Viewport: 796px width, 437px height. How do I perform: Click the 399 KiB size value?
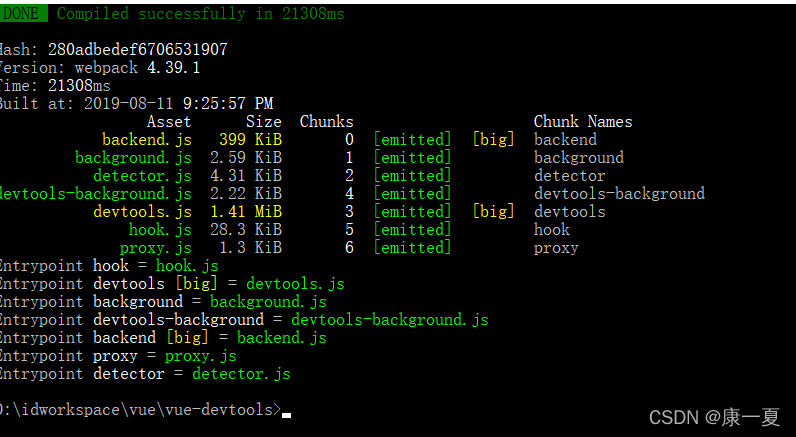250,140
